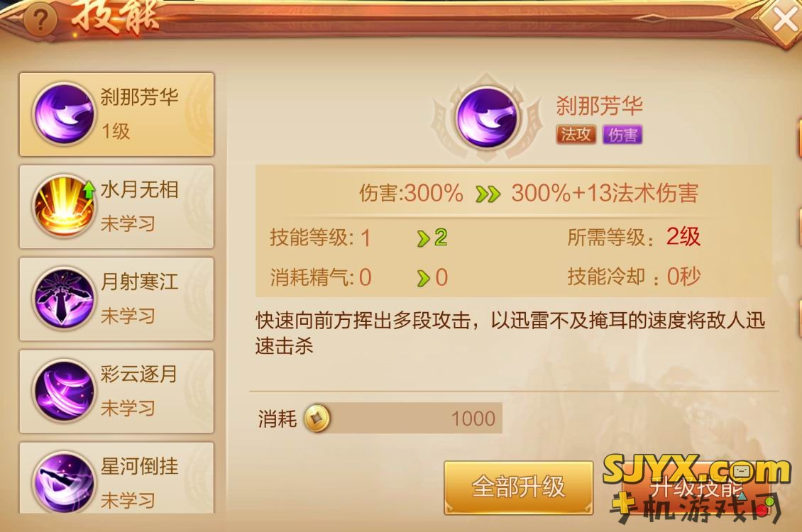Click the large 刹那芳华 skill emblem in detail panel

pos(487,117)
